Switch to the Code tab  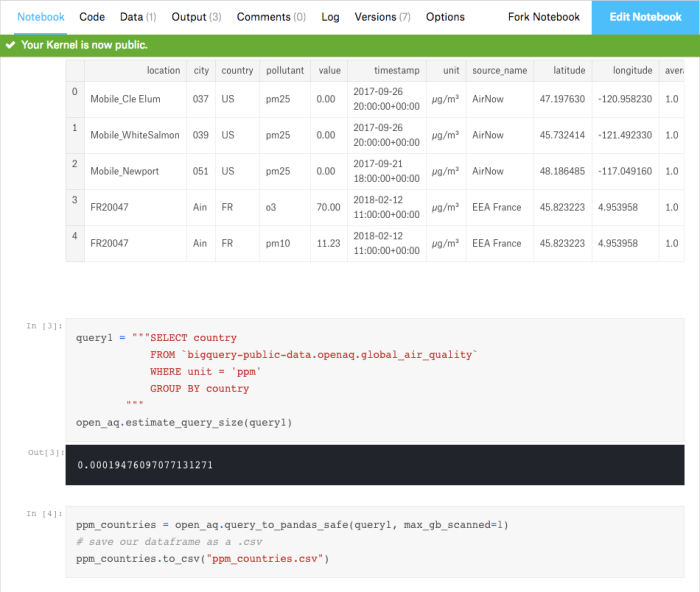tap(92, 17)
